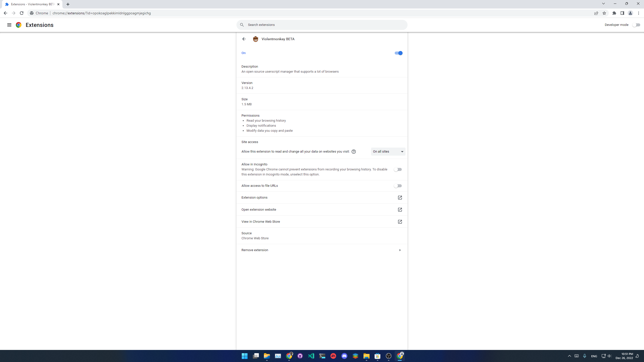Click the Violentmonkey BETA extension icon

pyautogui.click(x=255, y=39)
